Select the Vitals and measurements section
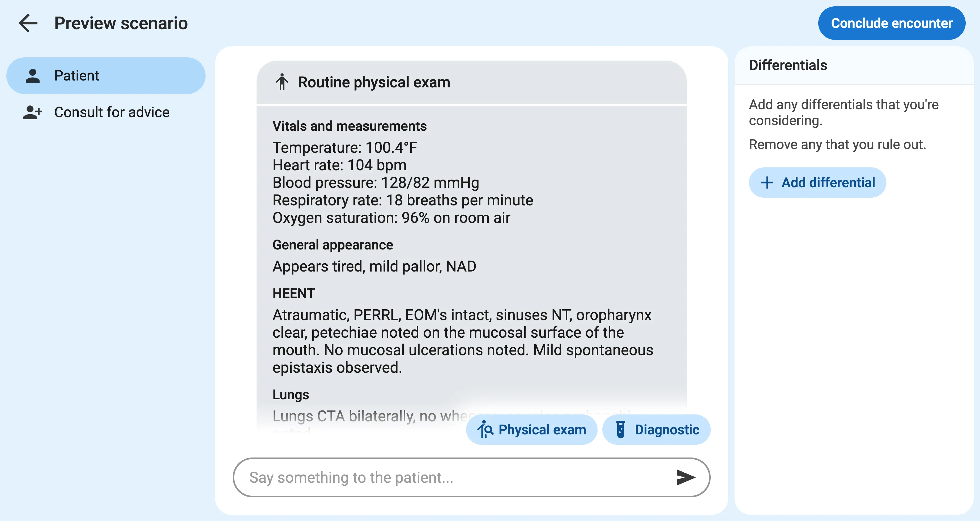 click(350, 126)
